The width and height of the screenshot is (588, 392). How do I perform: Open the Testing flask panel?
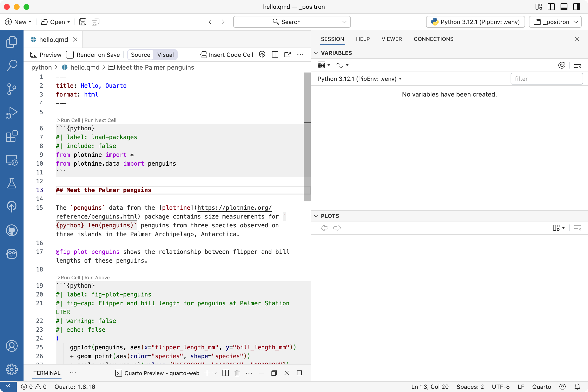pos(12,183)
